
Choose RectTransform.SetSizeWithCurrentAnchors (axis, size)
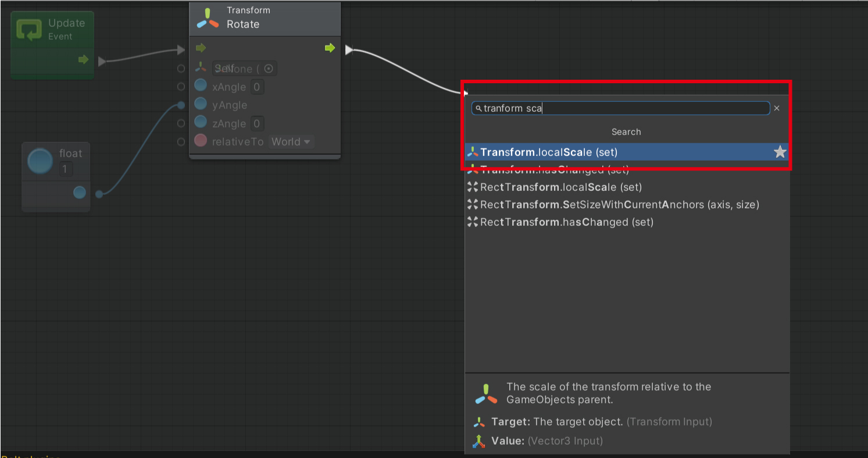point(619,205)
